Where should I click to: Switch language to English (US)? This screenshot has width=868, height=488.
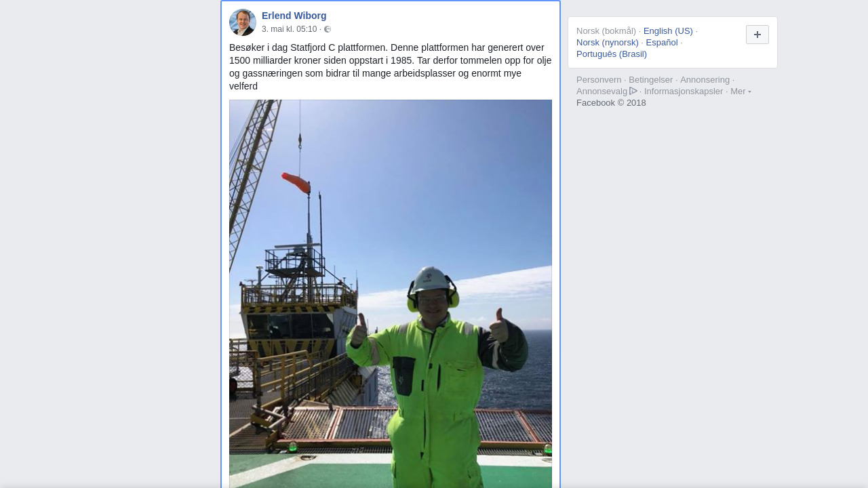668,31
